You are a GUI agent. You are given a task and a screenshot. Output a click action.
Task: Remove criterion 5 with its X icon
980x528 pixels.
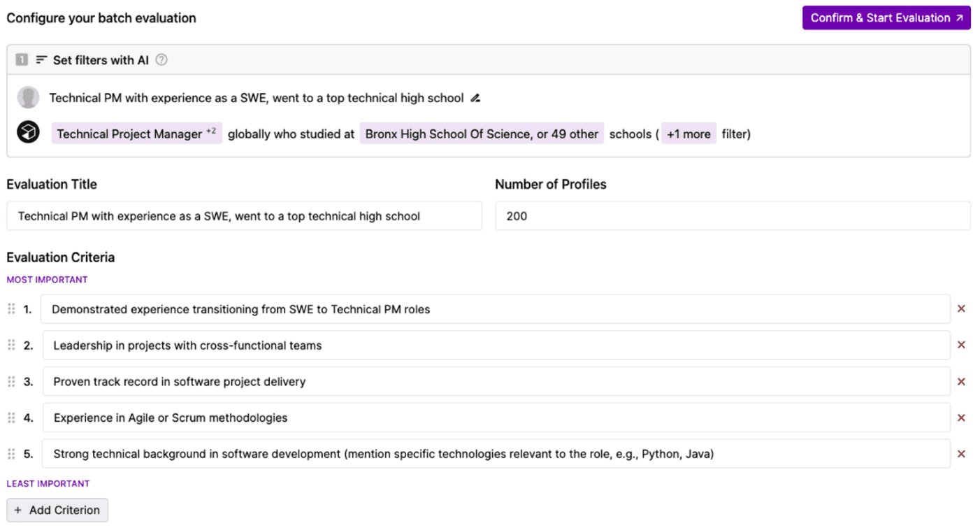coord(961,454)
